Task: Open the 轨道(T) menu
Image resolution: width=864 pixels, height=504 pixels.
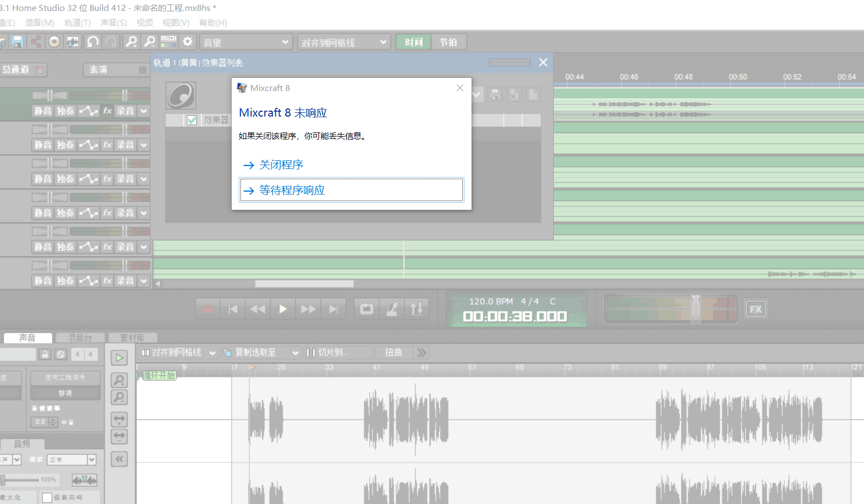Action: pyautogui.click(x=77, y=23)
